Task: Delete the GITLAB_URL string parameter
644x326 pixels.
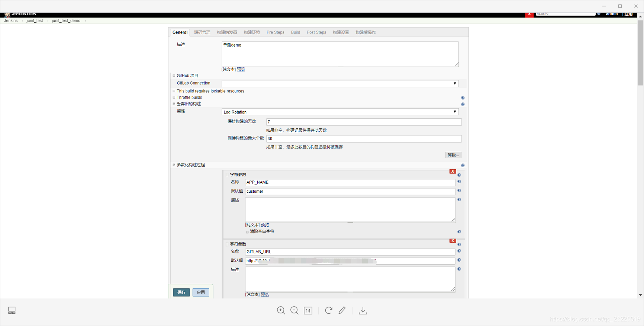Action: 453,241
